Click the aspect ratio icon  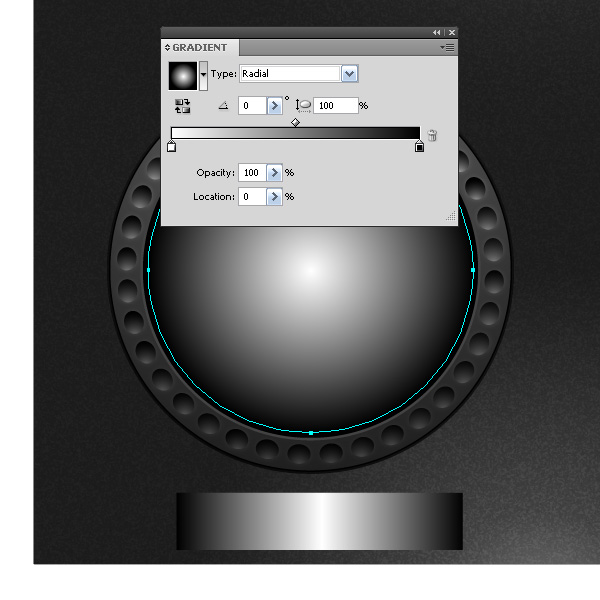[x=303, y=106]
